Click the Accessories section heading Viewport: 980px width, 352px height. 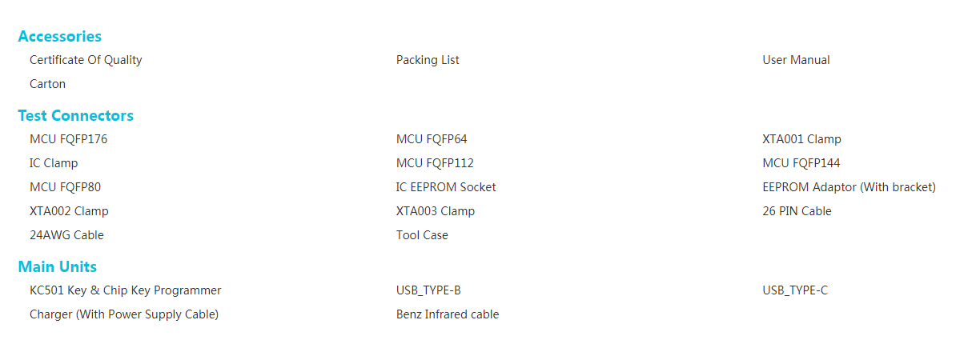pos(60,36)
